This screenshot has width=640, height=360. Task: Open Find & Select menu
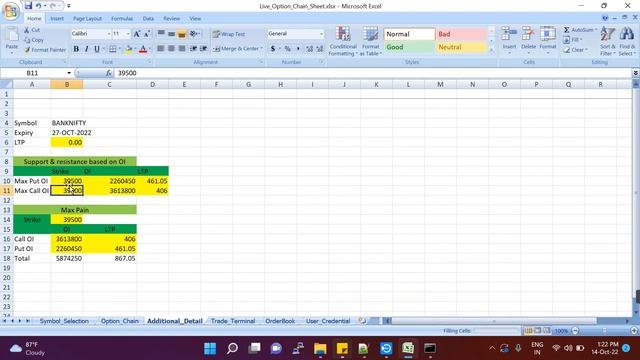627,41
